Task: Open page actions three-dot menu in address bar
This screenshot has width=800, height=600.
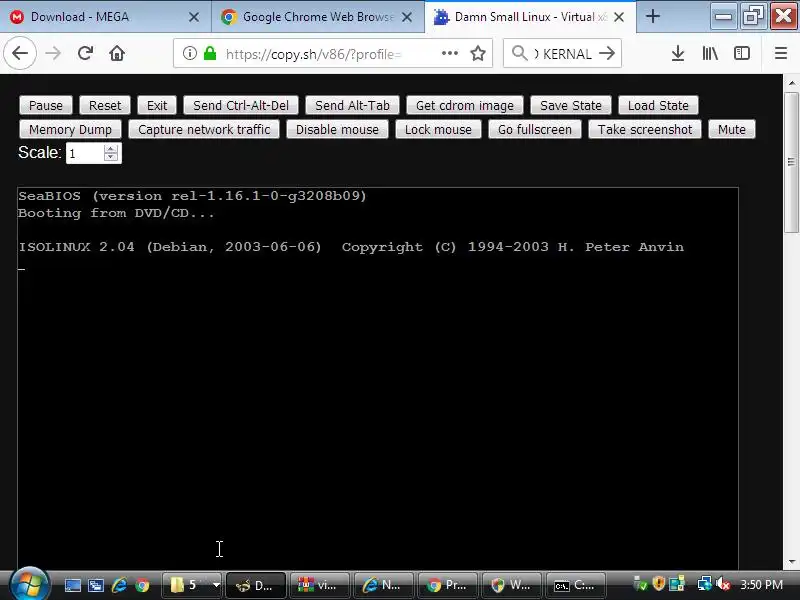Action: tap(449, 53)
